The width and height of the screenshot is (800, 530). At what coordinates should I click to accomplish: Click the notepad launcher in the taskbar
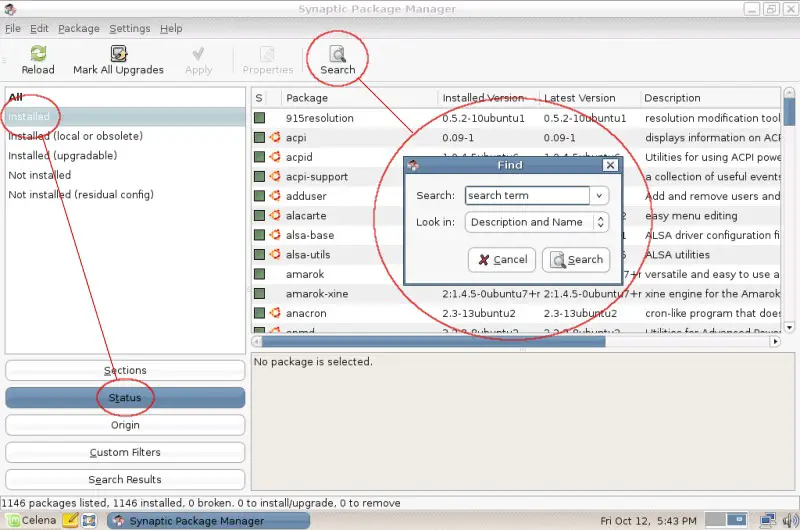click(70, 520)
